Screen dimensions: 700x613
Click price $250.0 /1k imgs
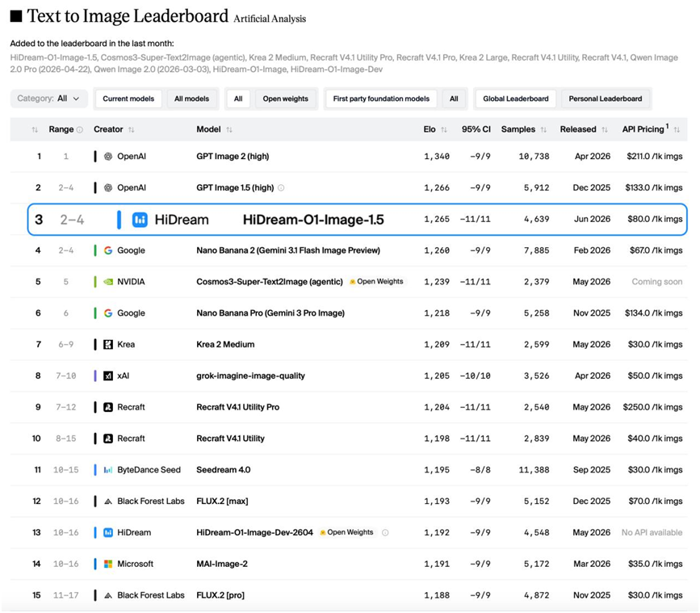pyautogui.click(x=652, y=407)
